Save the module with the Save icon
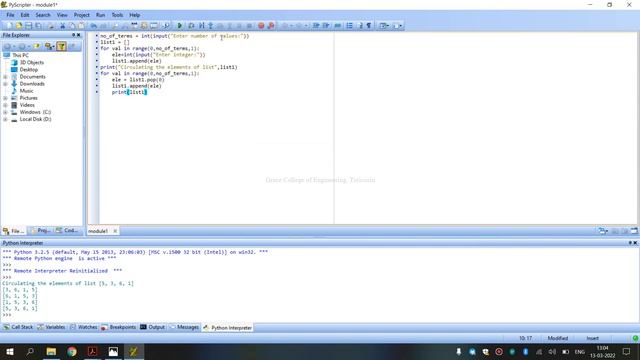 pos(29,26)
